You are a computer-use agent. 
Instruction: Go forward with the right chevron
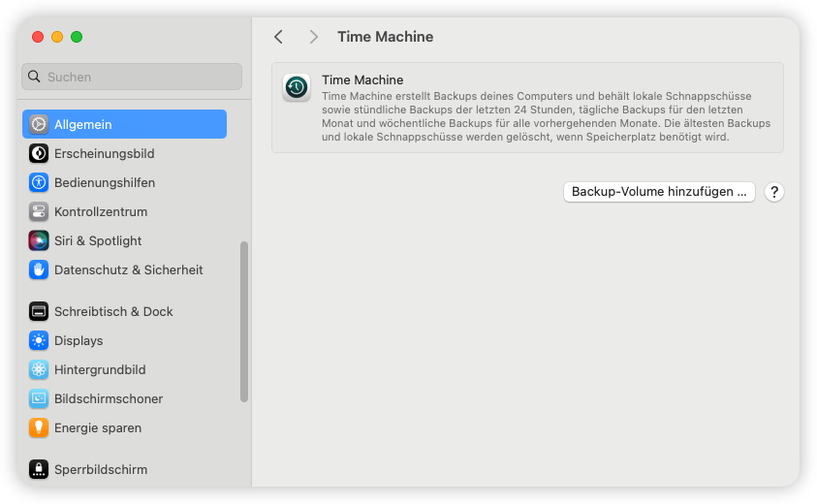tap(313, 37)
